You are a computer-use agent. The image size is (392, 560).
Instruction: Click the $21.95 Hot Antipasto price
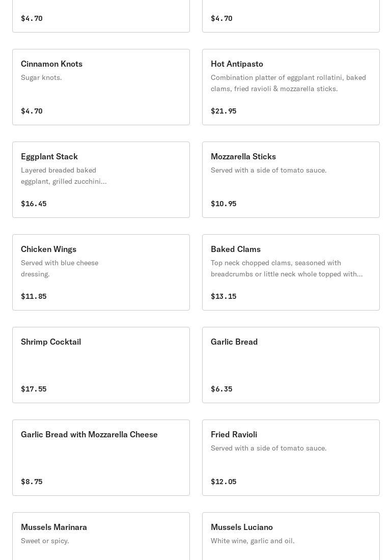(223, 111)
